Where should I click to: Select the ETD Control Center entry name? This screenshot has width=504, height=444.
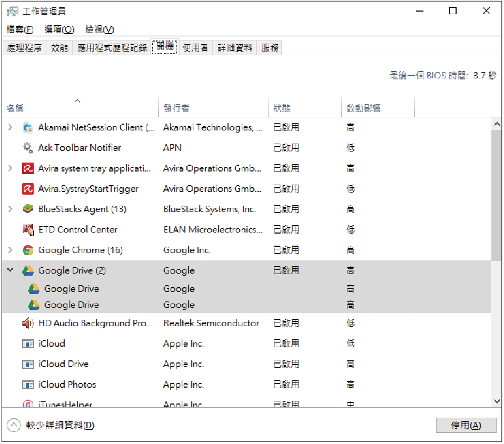[78, 230]
